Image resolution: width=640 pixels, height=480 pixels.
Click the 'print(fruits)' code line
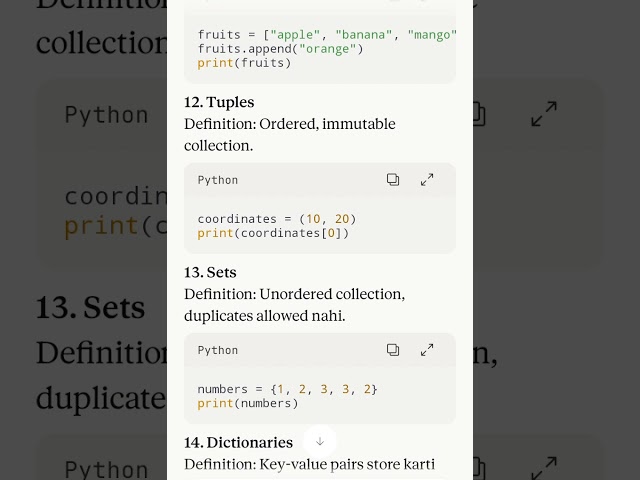point(244,63)
